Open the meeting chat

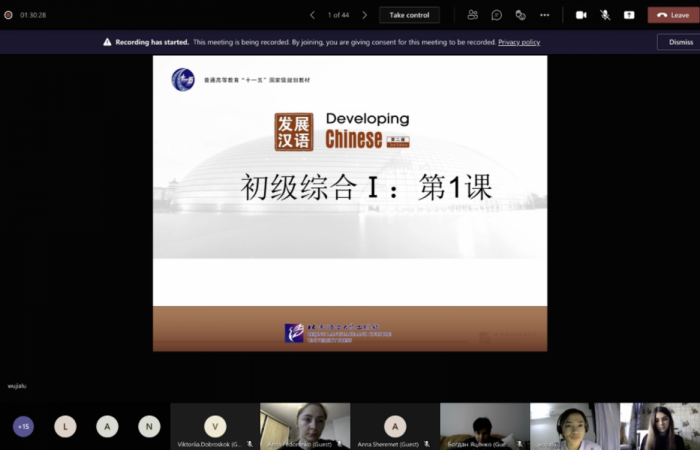[x=496, y=15]
